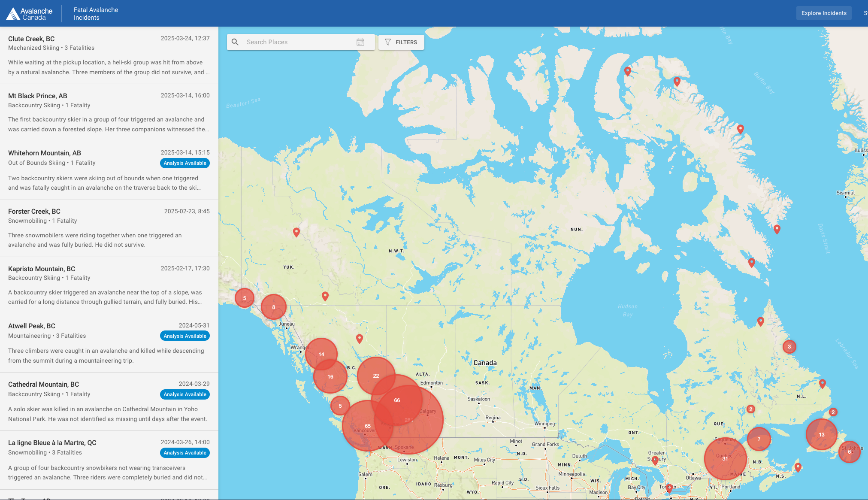
Task: Select the cluster marker labeled 14
Action: 321,354
